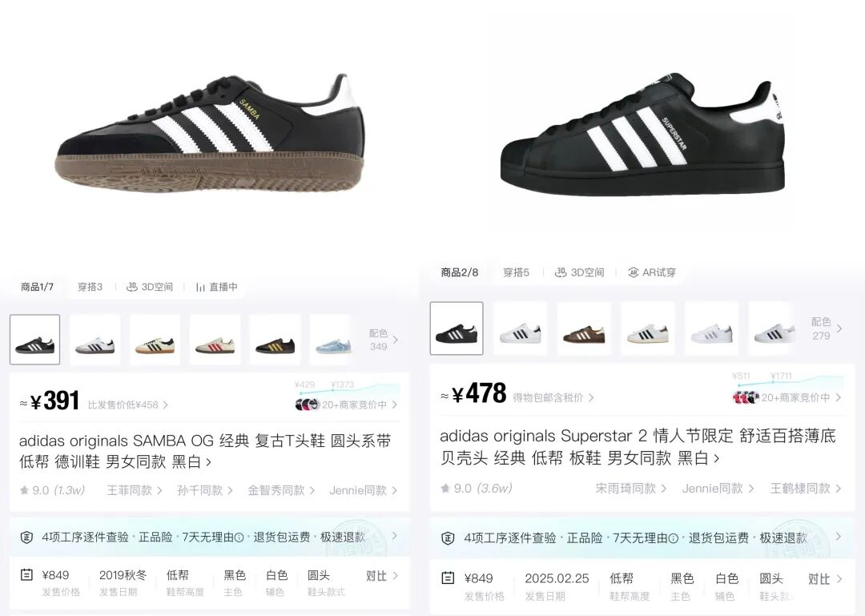865x616 pixels.
Task: Open 3D空间 view for the Samba shoe
Action: tap(150, 287)
